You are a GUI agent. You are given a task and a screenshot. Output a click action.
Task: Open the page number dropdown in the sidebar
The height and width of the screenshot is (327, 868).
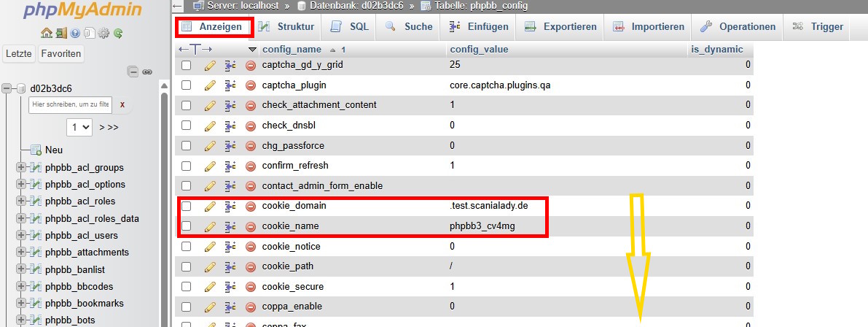[79, 127]
